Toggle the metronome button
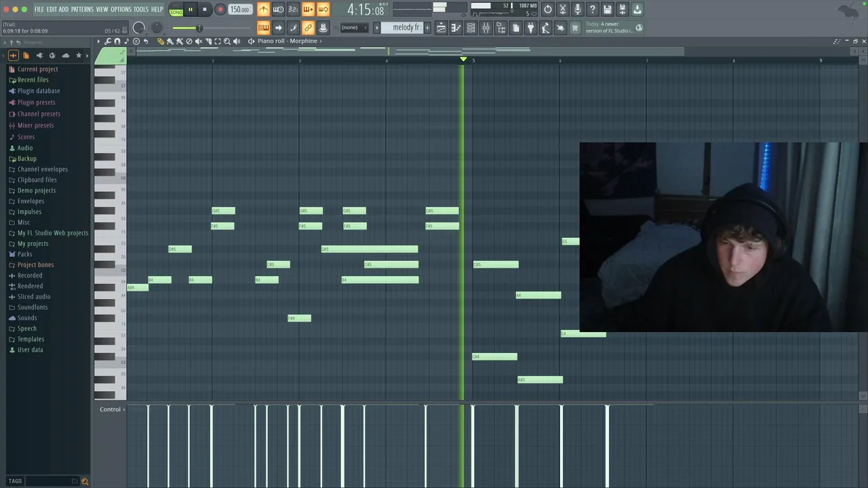The height and width of the screenshot is (488, 868). [x=263, y=9]
